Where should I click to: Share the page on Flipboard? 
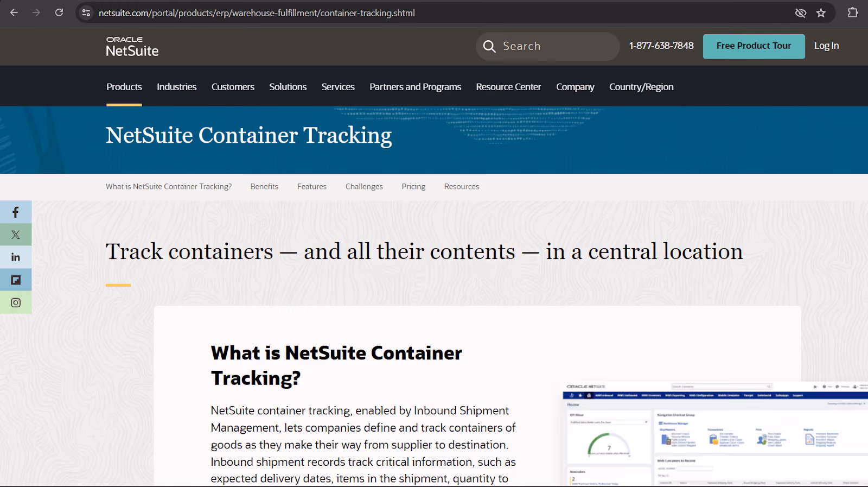(16, 280)
